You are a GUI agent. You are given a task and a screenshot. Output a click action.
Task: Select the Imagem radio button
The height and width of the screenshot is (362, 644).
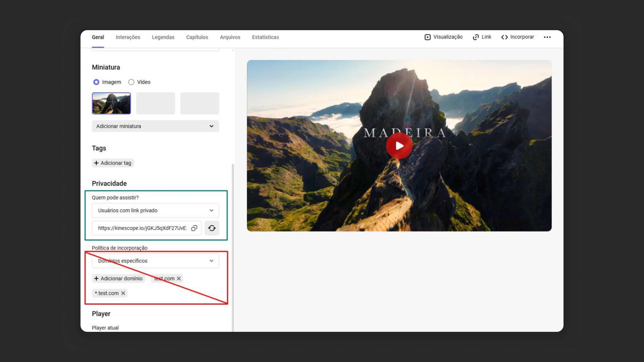(96, 82)
